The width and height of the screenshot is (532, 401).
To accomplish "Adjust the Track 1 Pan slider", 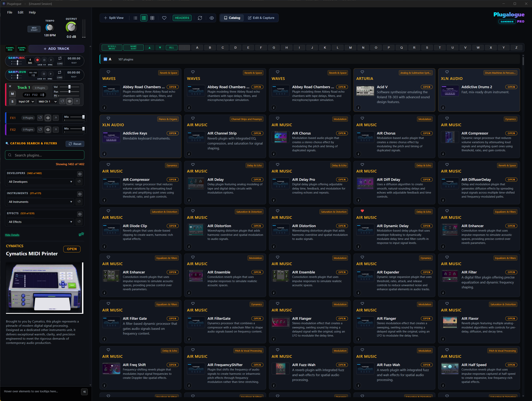I will 69,92.
